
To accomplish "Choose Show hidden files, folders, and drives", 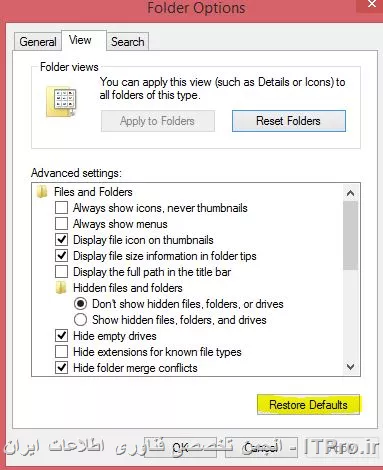I will [80, 320].
